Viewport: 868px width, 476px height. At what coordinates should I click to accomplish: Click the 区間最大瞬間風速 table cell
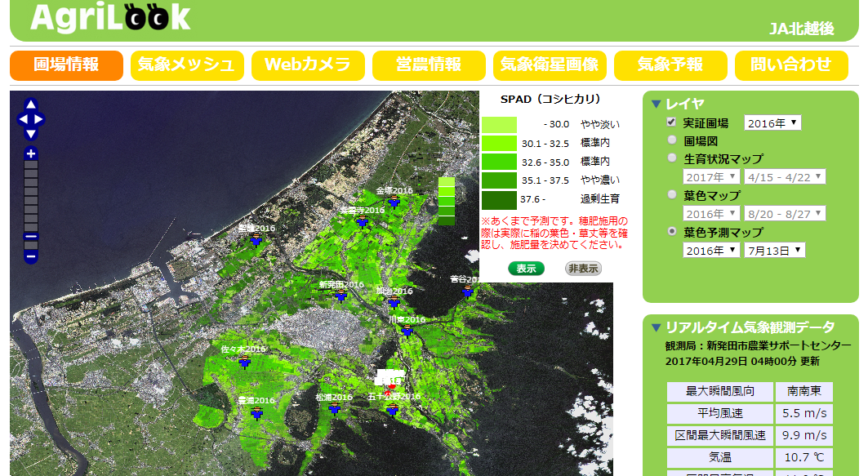tap(719, 436)
